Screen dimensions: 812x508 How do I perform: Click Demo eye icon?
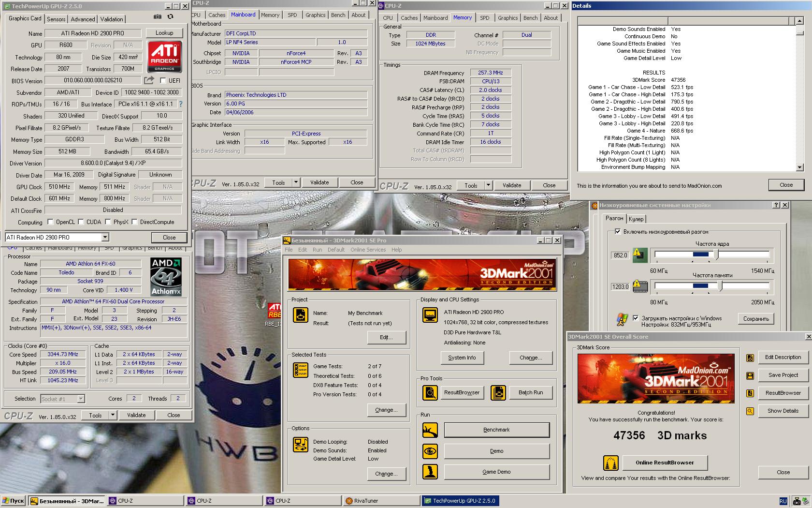click(430, 451)
